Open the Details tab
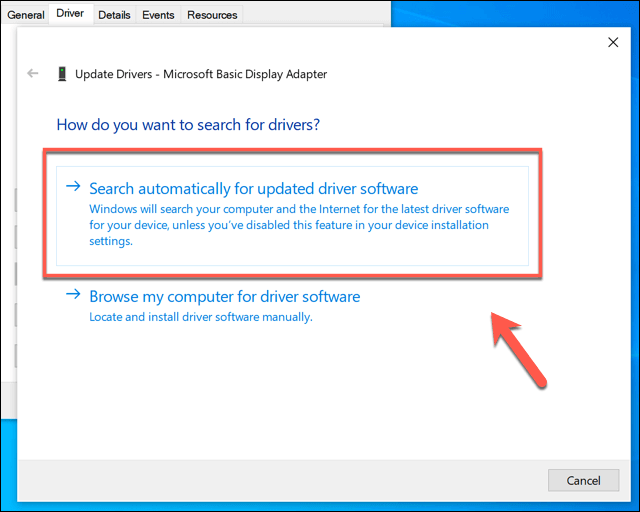This screenshot has height=512, width=640. coord(114,15)
